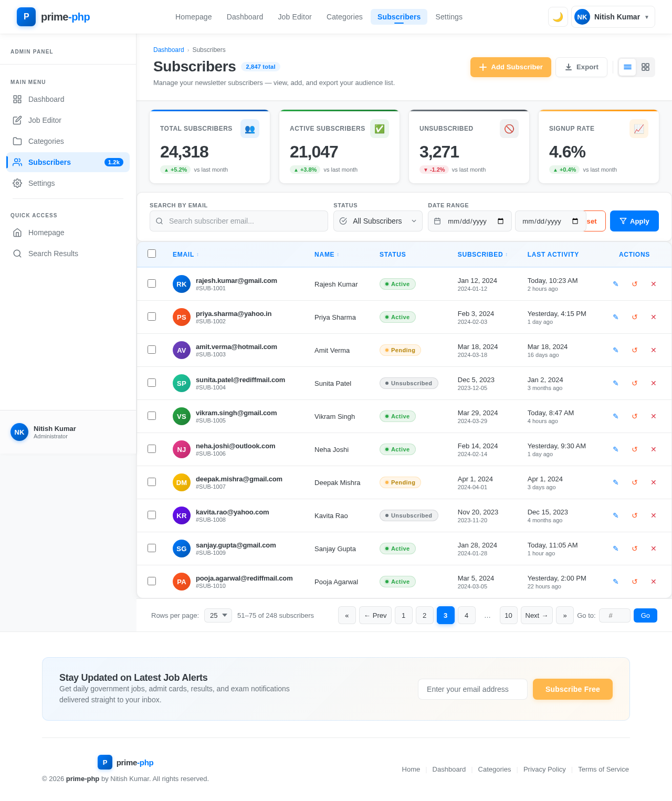Click Export button
The height and width of the screenshot is (801, 672).
[581, 67]
